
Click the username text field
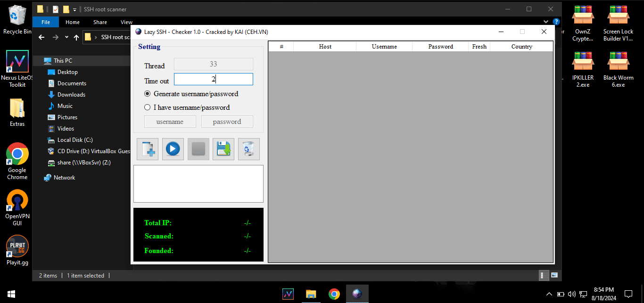[x=170, y=122]
